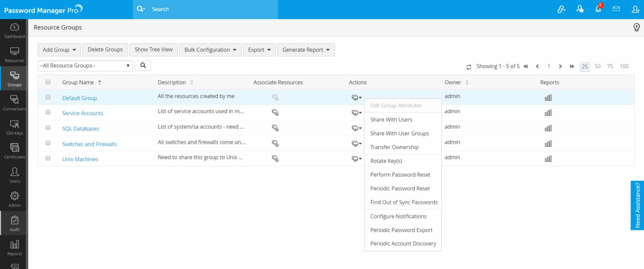Check the SQL Databases checkbox
Image resolution: width=644 pixels, height=269 pixels.
48,127
